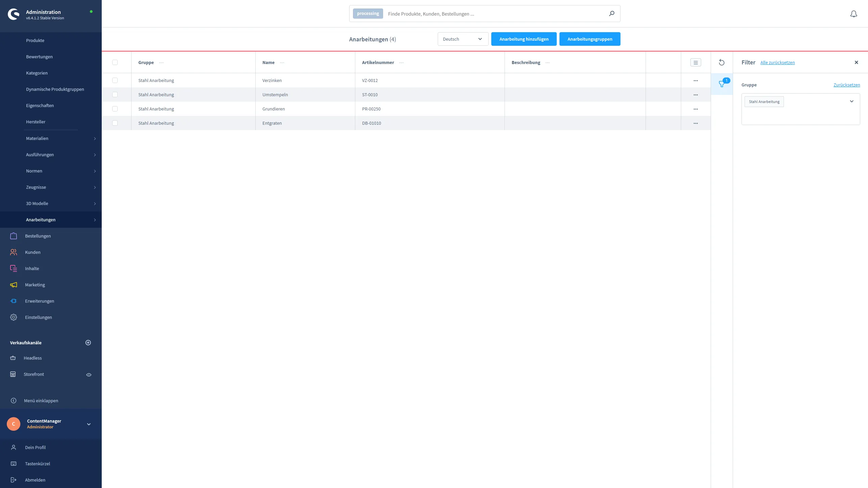
Task: Open Beschreibung column options dots
Action: click(548, 63)
